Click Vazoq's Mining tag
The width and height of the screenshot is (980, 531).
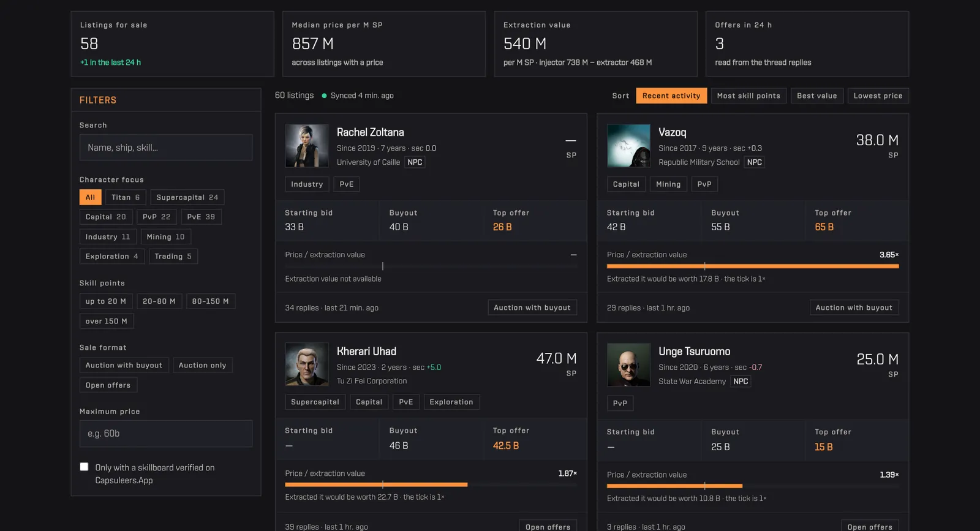[668, 184]
